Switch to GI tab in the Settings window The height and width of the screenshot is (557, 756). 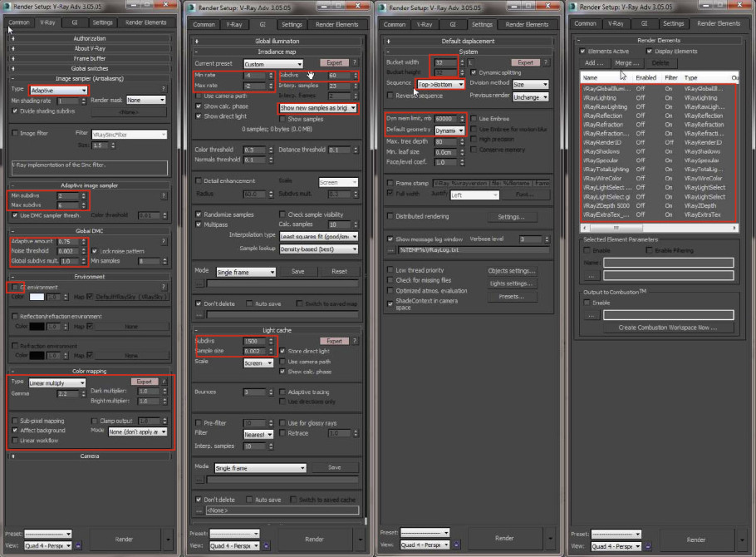pos(453,24)
